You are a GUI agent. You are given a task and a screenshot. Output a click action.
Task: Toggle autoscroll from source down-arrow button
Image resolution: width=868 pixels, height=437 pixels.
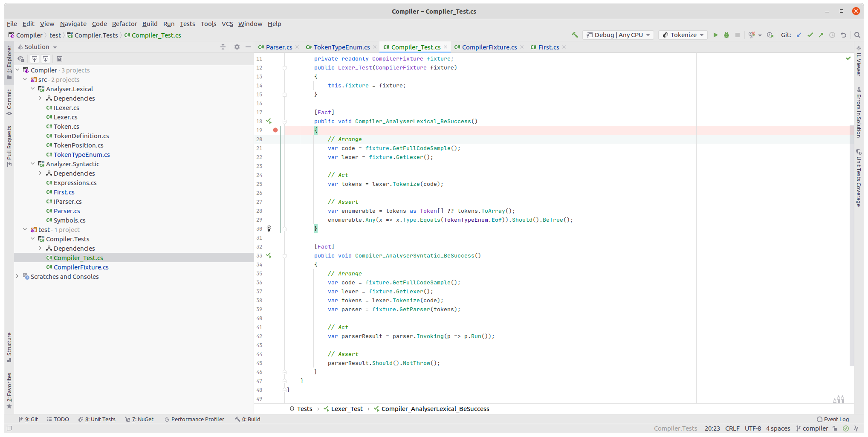click(x=46, y=59)
